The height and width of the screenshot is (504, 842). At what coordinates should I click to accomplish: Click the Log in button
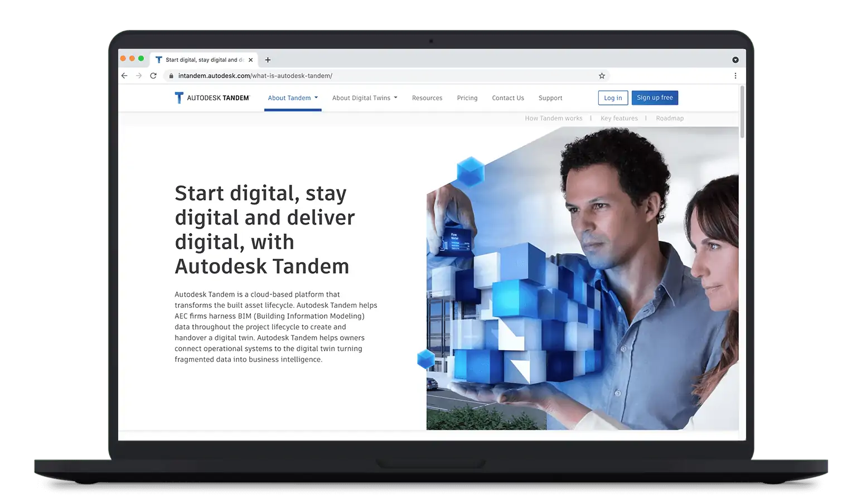pos(613,98)
